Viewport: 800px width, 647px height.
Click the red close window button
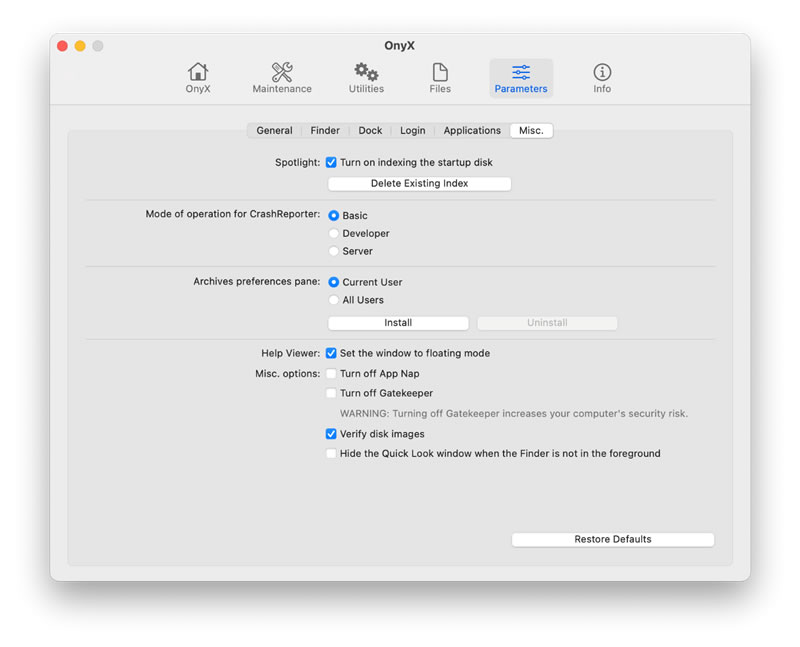(x=62, y=46)
